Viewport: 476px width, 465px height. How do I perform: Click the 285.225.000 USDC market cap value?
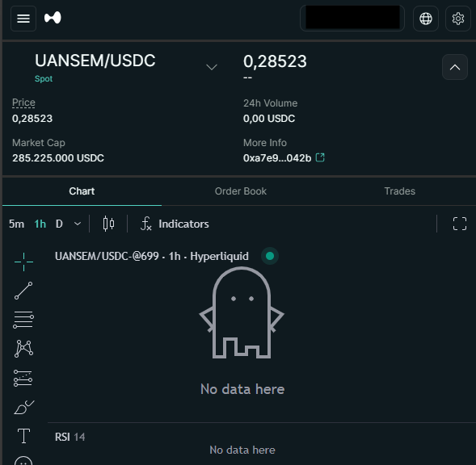58,158
